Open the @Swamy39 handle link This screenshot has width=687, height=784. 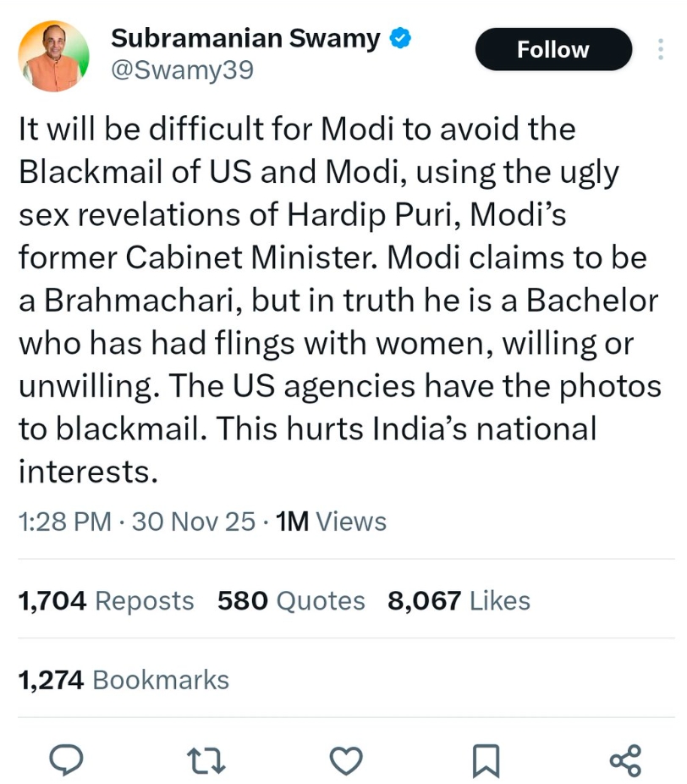coord(182,70)
